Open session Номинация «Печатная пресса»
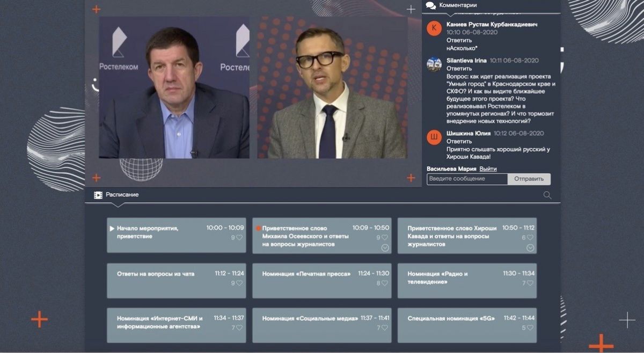 322,281
